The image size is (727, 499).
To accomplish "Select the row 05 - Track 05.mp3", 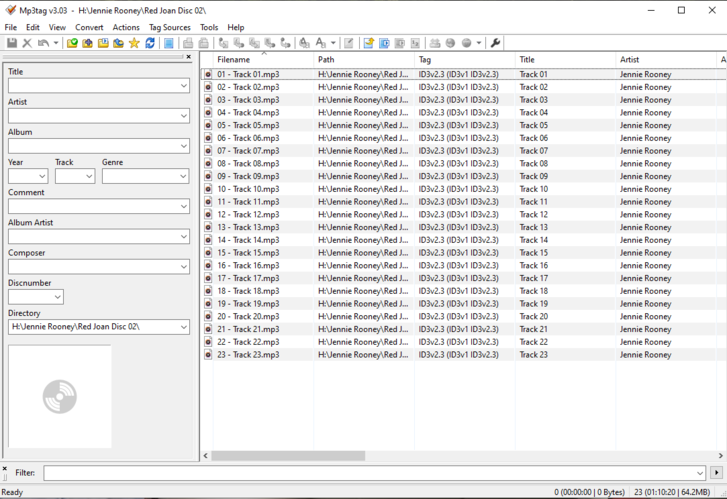I will (x=464, y=125).
